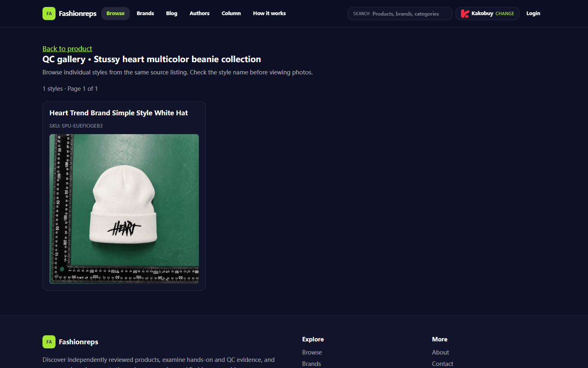588x368 pixels.
Task: Click the red Kakobuy logo icon
Action: (x=465, y=13)
